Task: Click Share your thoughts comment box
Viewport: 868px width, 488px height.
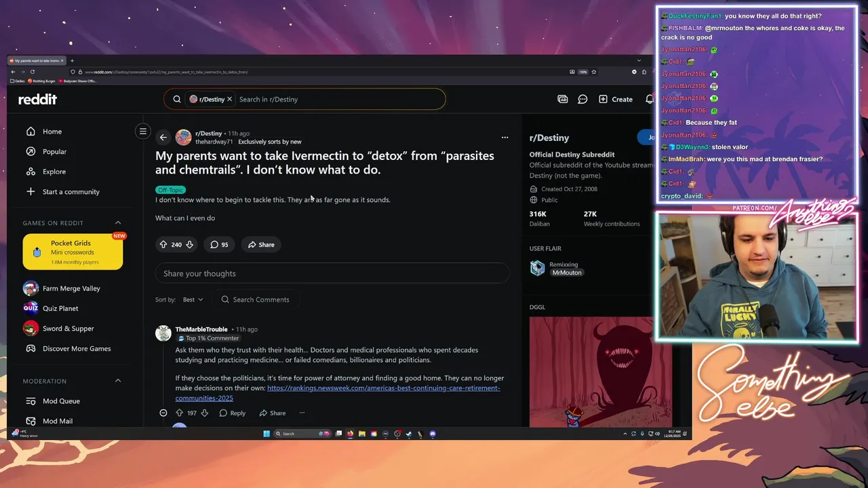Action: (332, 273)
